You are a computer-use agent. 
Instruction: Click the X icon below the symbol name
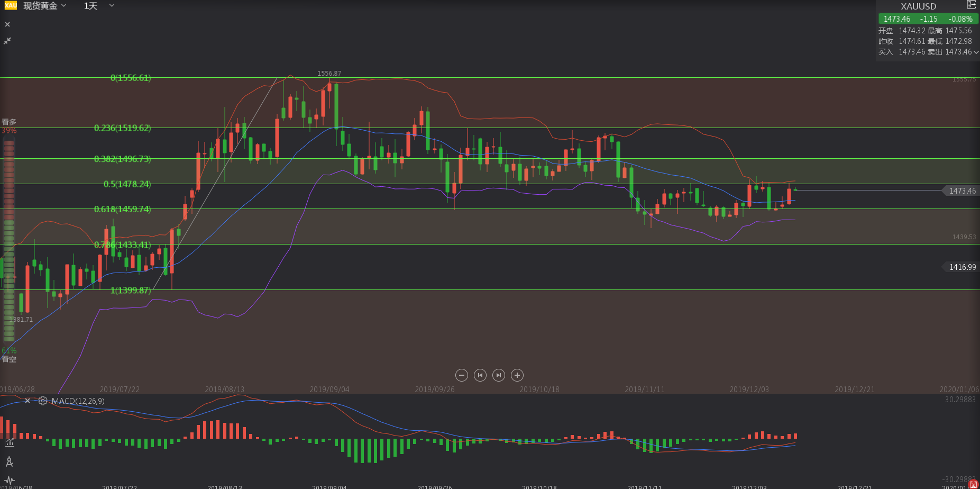coord(7,24)
